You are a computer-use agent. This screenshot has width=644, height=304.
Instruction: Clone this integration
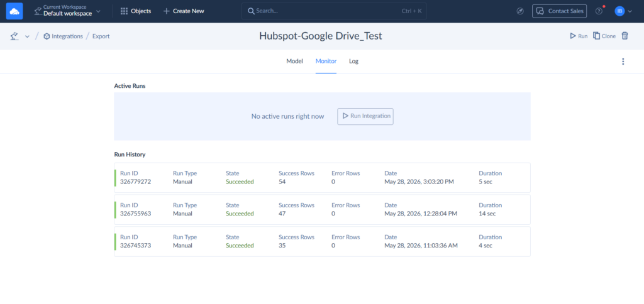click(604, 36)
